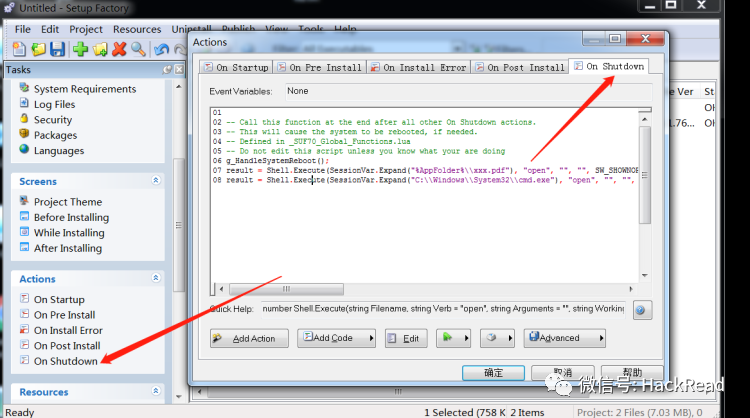Viewport: 750px width, 418px height.
Task: Click code editor scroll up arrow
Action: (644, 119)
